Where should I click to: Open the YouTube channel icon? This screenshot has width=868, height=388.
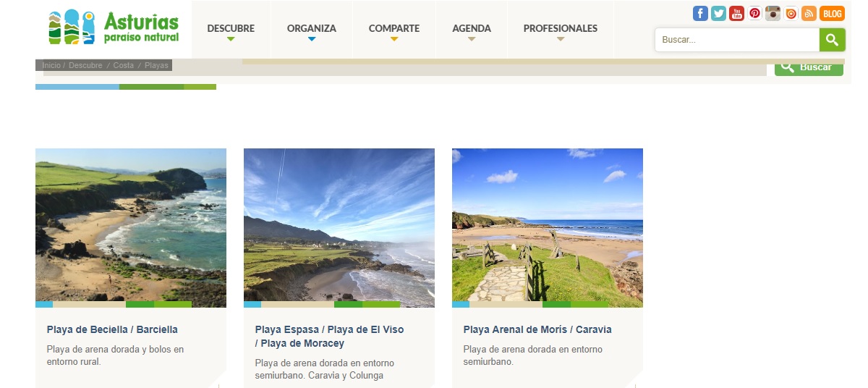point(736,13)
